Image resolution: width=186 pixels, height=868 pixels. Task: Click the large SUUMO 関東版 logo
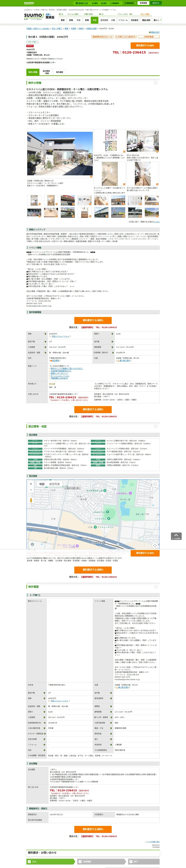tap(39, 16)
